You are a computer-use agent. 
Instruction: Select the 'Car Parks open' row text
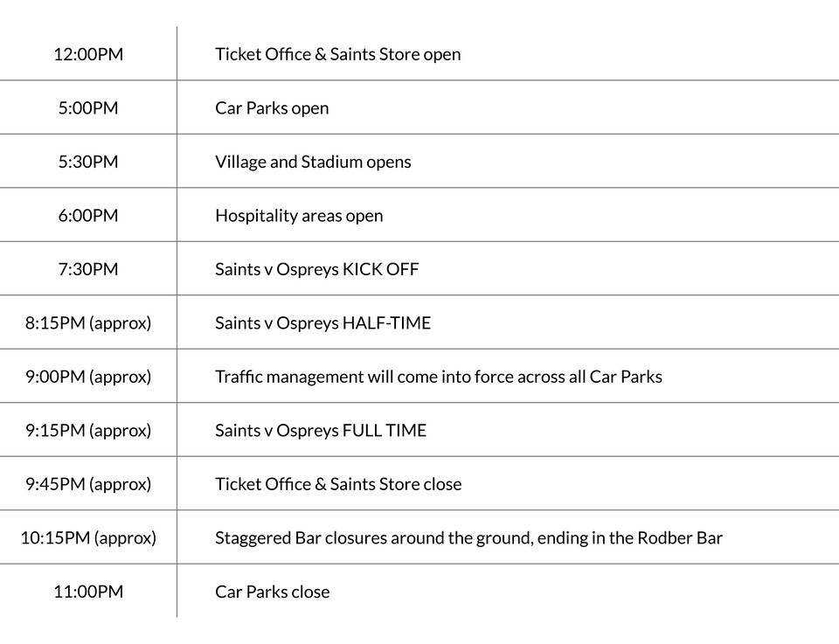click(272, 108)
